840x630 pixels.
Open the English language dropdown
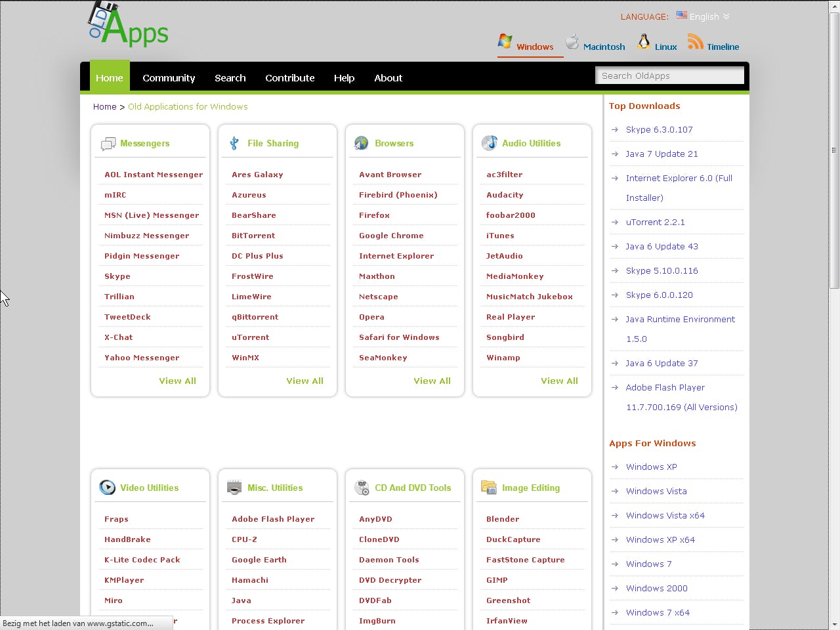[x=709, y=16]
